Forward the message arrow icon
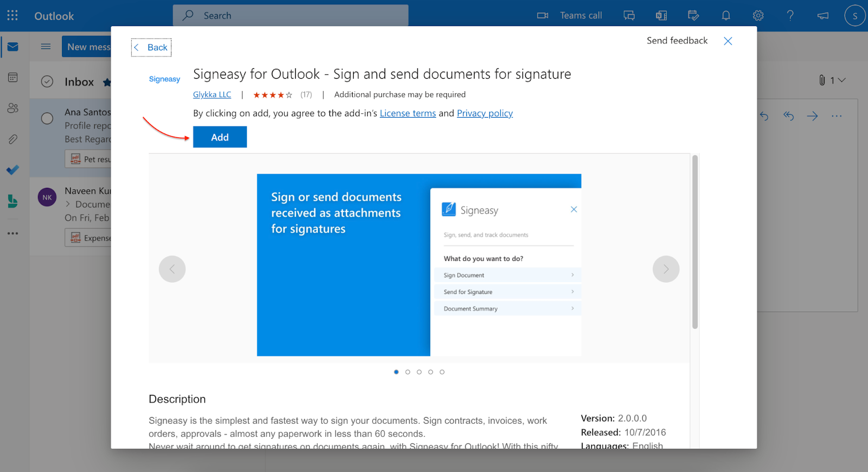868x472 pixels. coord(812,116)
